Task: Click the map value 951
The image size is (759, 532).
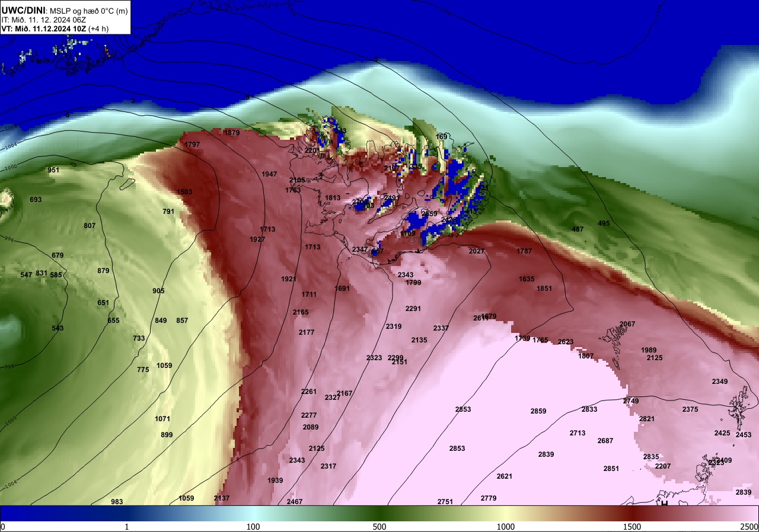Action: 53,170
